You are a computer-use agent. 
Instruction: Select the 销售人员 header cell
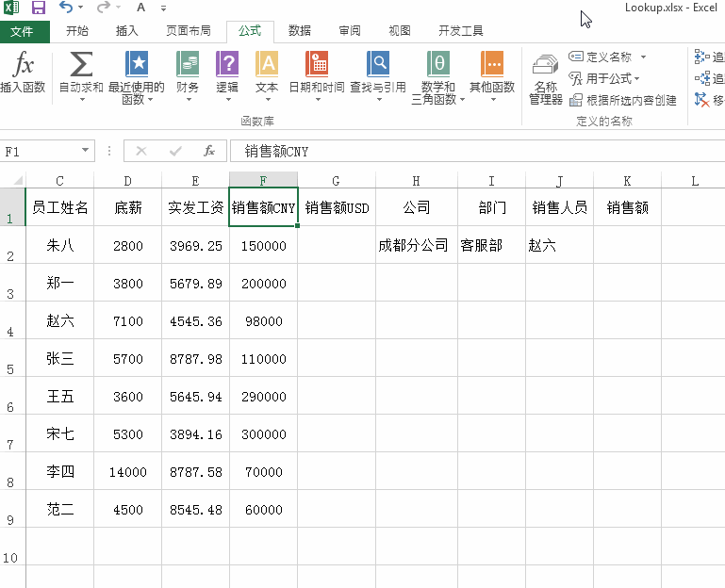tap(559, 207)
